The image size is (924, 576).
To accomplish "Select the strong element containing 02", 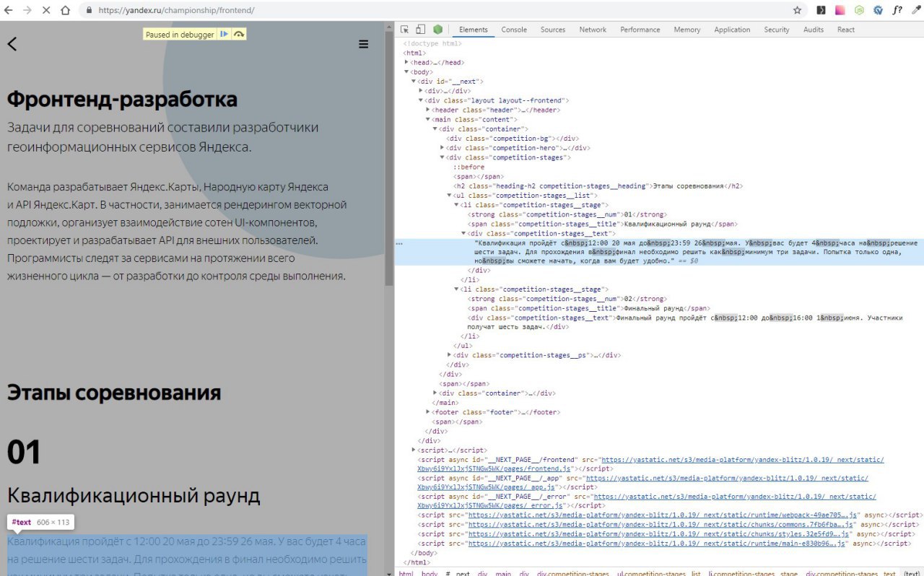I will (567, 299).
